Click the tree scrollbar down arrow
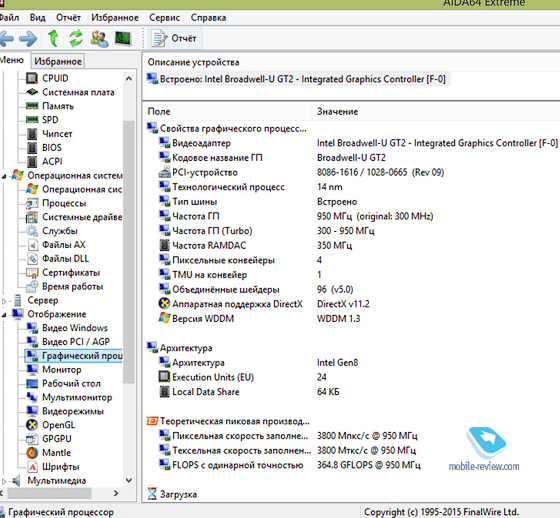 (x=129, y=480)
